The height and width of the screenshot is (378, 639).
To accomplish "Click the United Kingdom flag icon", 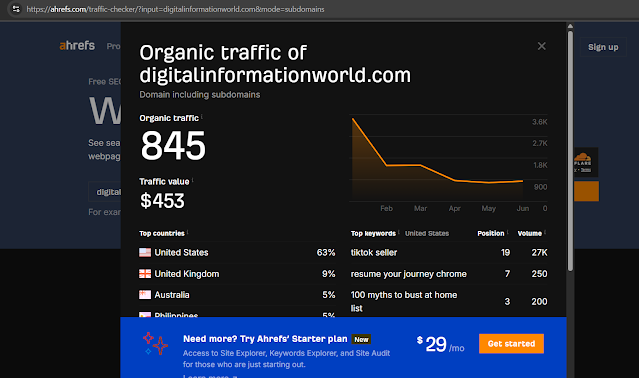I will (145, 274).
